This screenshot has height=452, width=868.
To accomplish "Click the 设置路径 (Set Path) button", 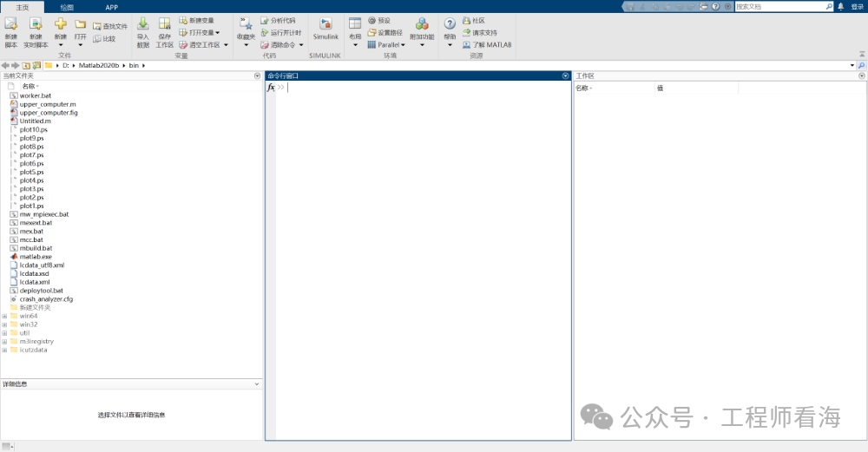I will click(x=385, y=33).
